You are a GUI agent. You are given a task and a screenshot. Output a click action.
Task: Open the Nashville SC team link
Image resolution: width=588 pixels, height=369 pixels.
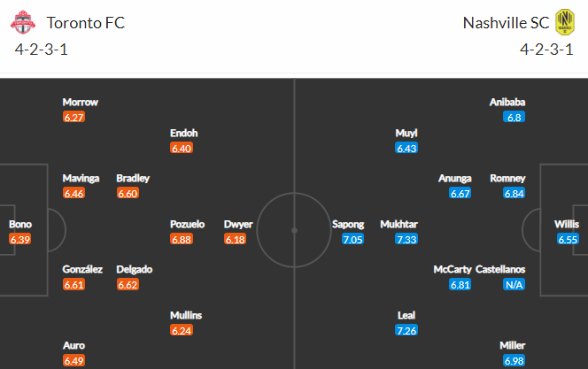coord(506,23)
